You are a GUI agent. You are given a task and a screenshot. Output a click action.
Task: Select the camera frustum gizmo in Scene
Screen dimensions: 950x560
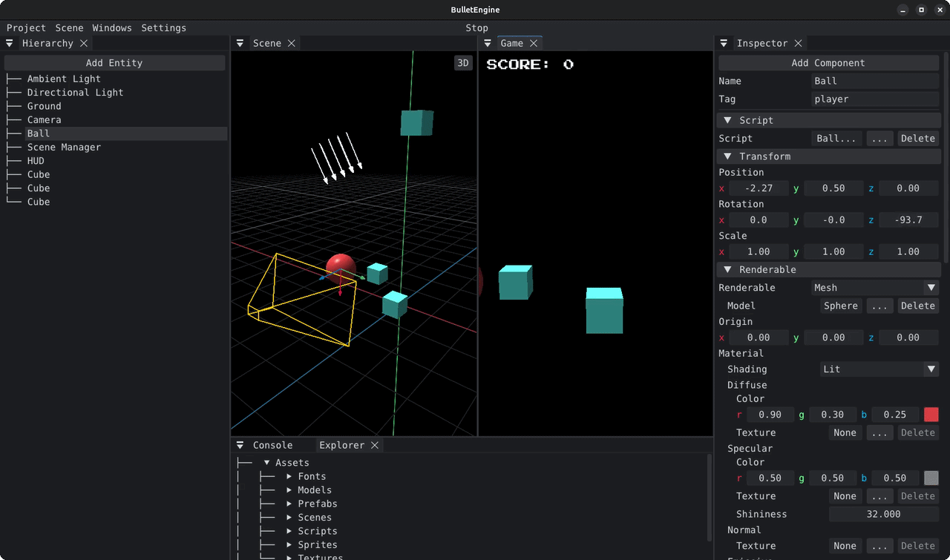[x=301, y=300]
